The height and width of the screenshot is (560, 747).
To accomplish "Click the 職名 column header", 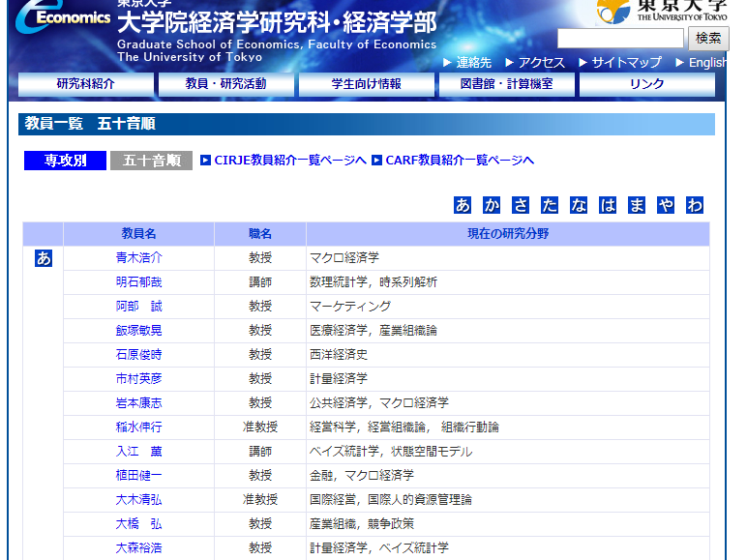I will (x=260, y=234).
